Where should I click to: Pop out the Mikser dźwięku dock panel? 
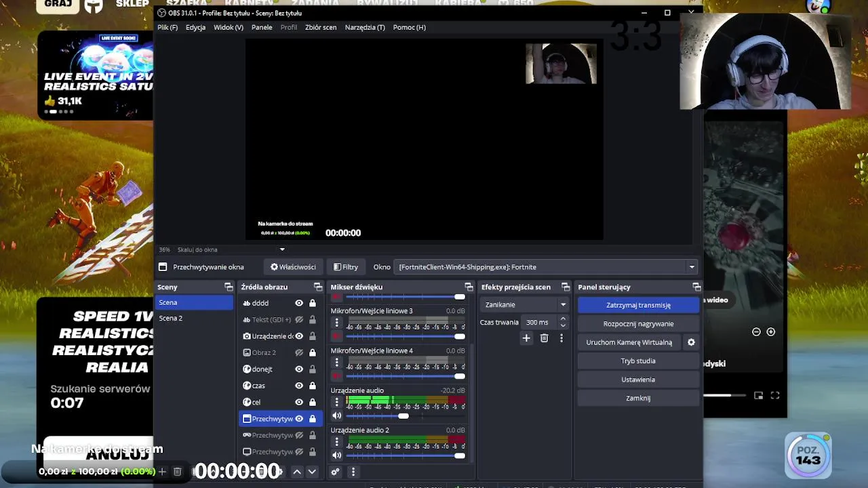(469, 287)
